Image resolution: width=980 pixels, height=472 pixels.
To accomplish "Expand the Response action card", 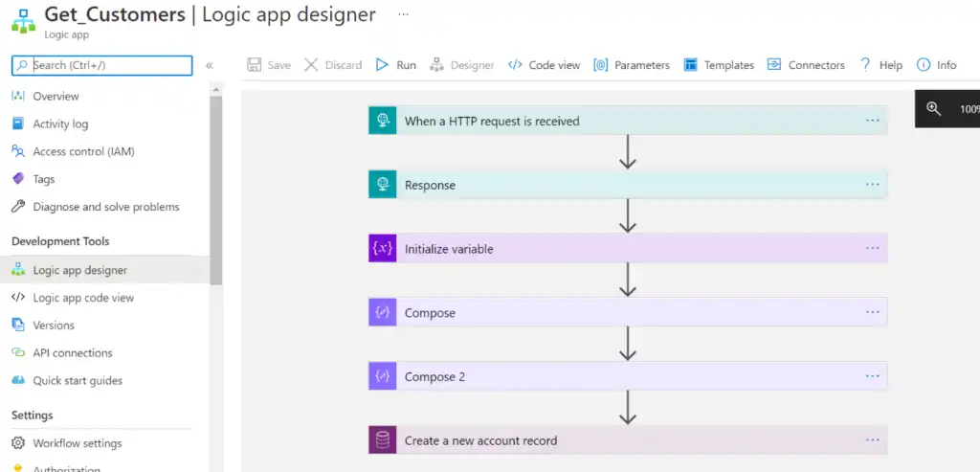I will coord(628,185).
